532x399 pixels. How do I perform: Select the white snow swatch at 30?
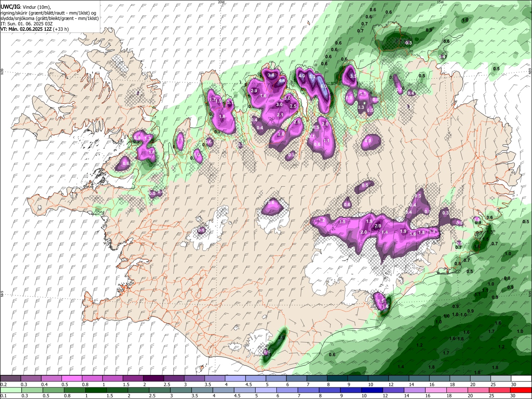click(x=520, y=379)
